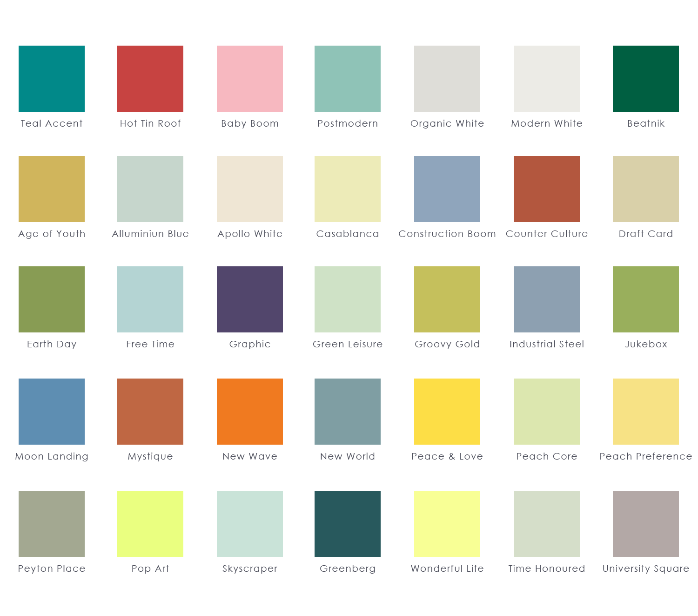Choose the Industrial Steel swatch
The height and width of the screenshot is (616, 698).
click(547, 299)
